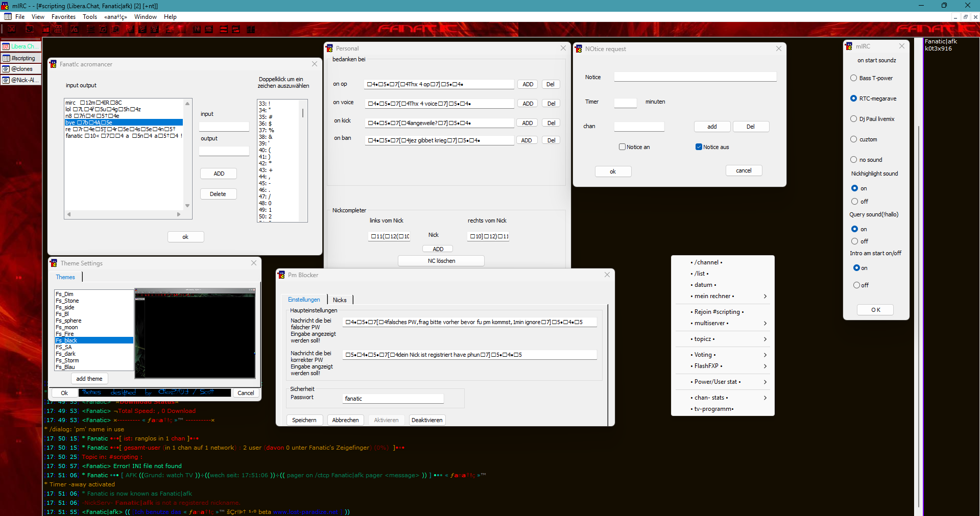Click the Favorites toolbar icon
Screen dimensions: 980x516
point(46,29)
